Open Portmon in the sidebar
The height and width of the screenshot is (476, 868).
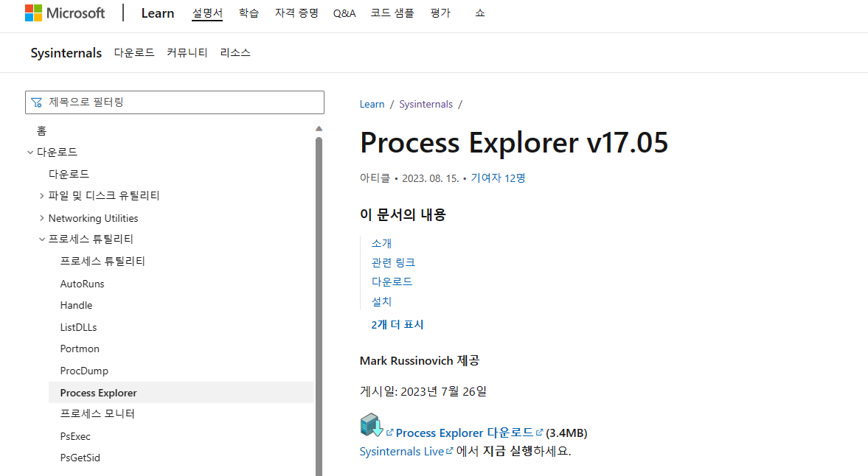80,349
